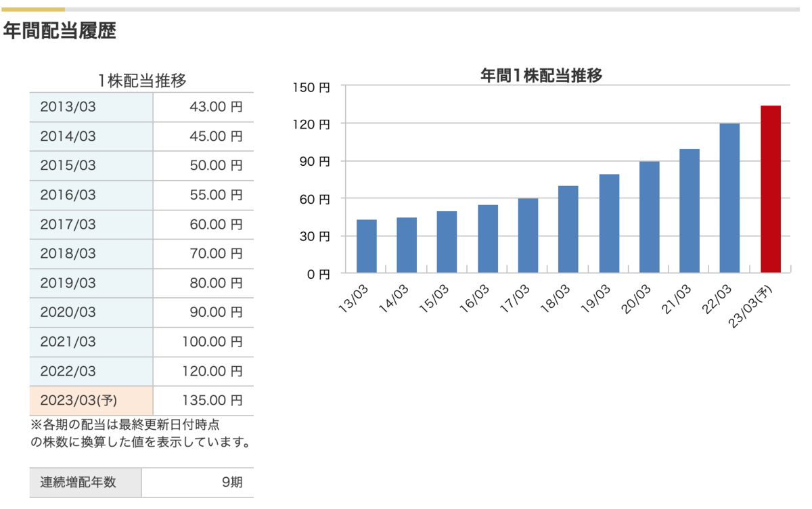Click the 17/03 bar in chart
812x509 pixels.
click(x=528, y=236)
